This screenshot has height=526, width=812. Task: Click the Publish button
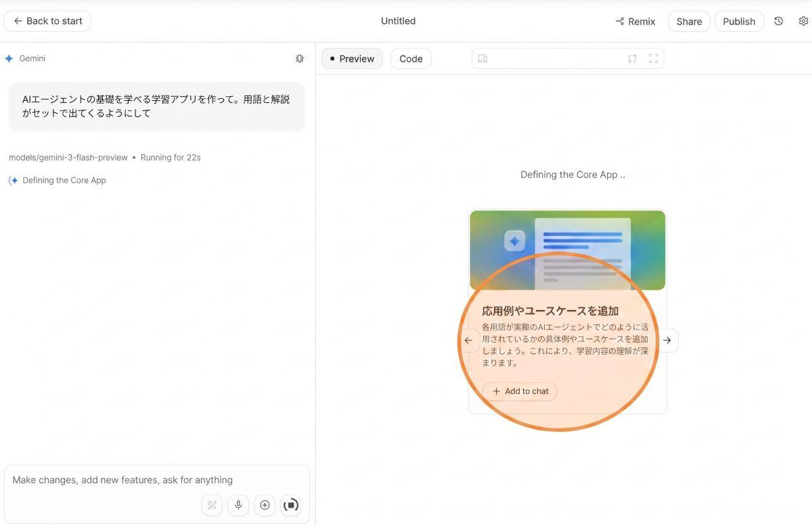[739, 22]
